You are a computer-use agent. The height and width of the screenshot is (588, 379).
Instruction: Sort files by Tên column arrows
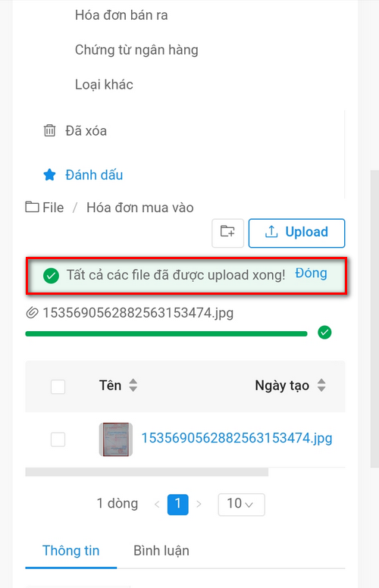point(133,385)
